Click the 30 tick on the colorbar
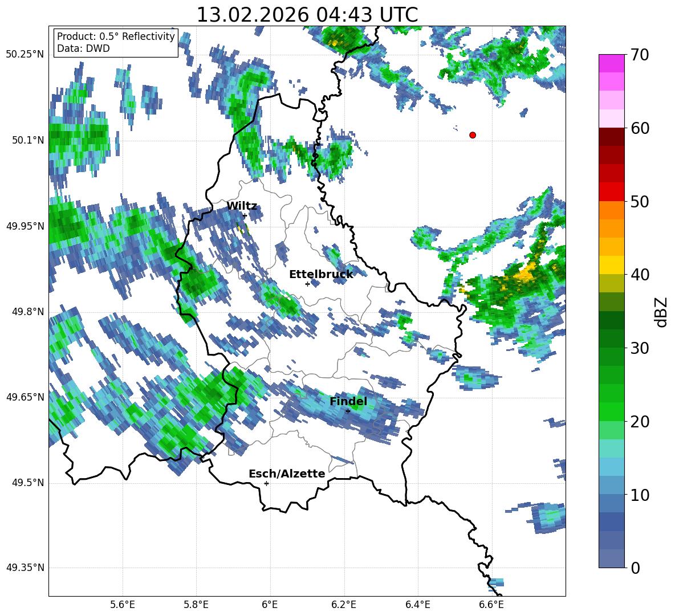 point(639,348)
